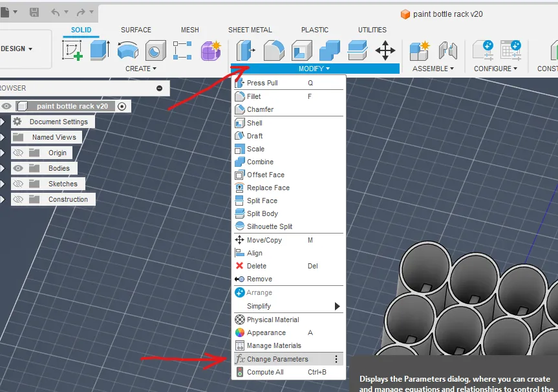This screenshot has height=392, width=558.
Task: Switch to the SHEET METAL tab
Action: click(x=250, y=30)
